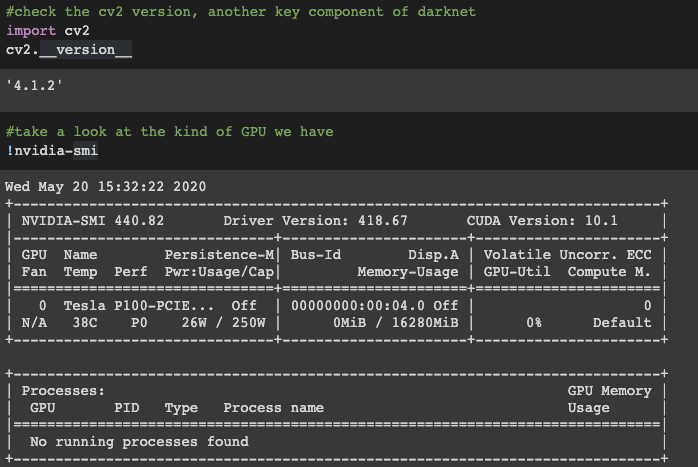Select the '4.1.2' output value
Viewport: 698px width, 467px height.
coord(34,85)
